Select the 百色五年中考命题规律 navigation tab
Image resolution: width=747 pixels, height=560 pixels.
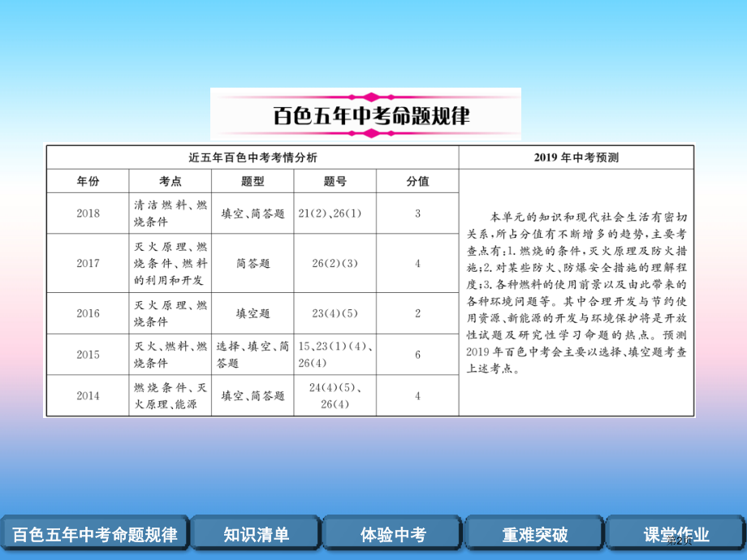pyautogui.click(x=96, y=534)
